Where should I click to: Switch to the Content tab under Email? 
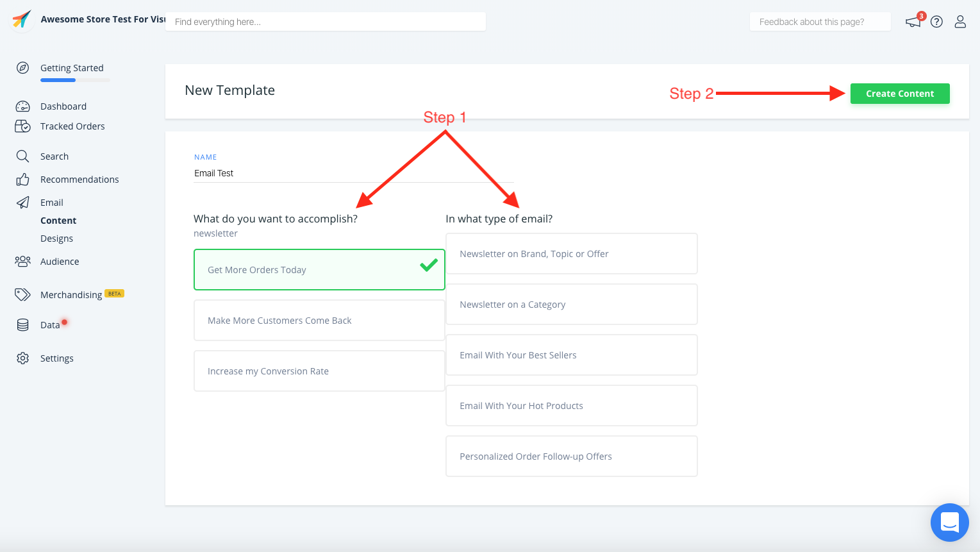point(58,220)
